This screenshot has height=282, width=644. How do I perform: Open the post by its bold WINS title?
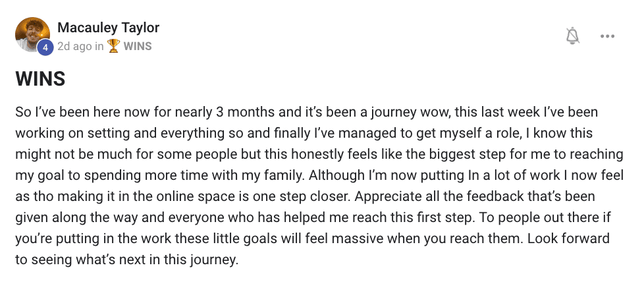tap(40, 79)
